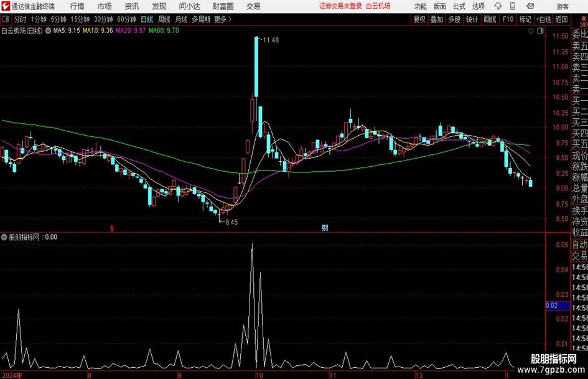Click the 通达信 red logo icon
This screenshot has height=379, width=588.
[x=6, y=6]
